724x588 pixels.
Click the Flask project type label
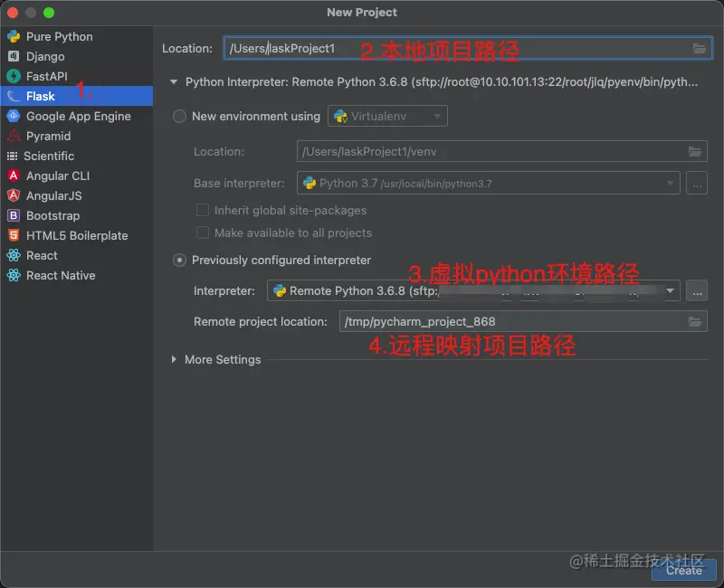pos(40,96)
